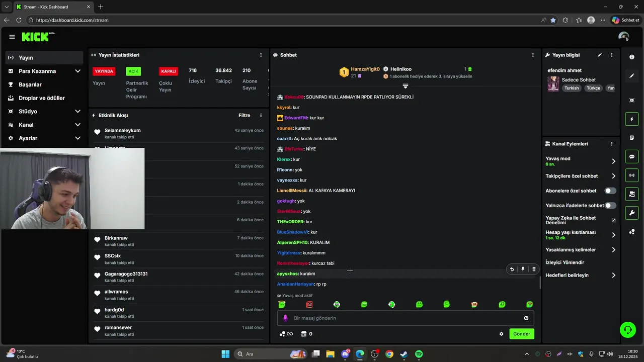
Task: Open Steam from the taskbar
Action: point(404,354)
